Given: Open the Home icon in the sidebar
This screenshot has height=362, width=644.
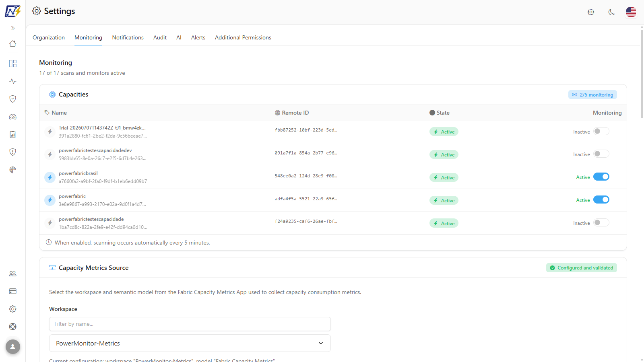Looking at the screenshot, I should point(13,43).
